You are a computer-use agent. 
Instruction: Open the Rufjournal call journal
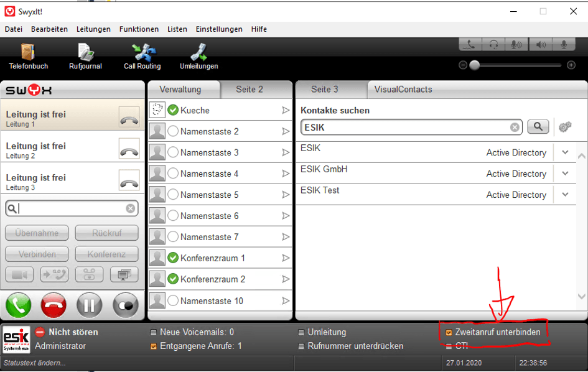coord(85,57)
